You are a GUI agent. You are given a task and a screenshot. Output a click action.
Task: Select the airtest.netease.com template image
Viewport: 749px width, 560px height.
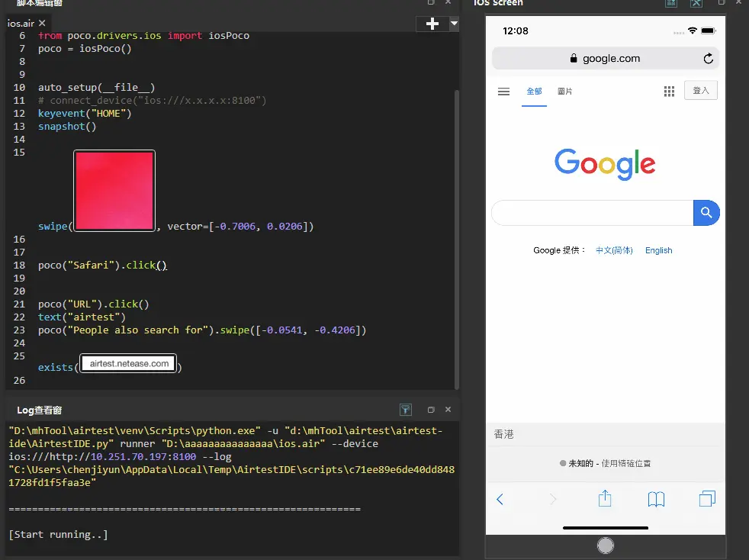[x=128, y=364]
